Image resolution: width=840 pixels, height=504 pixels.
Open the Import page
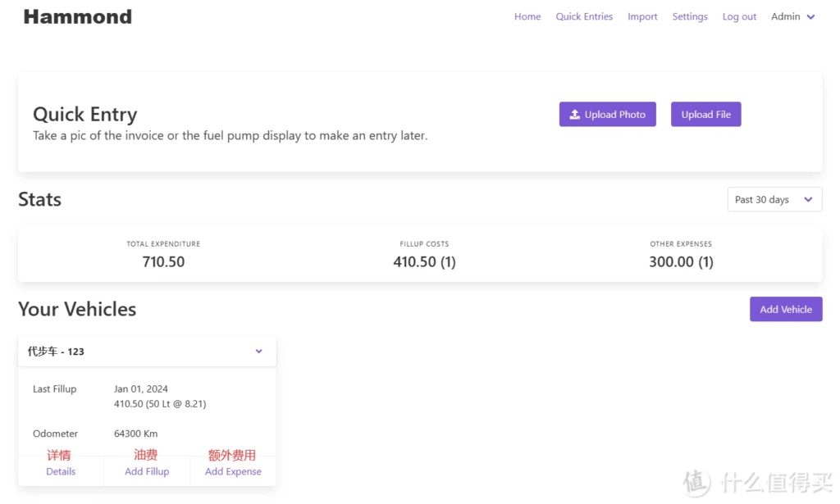(642, 16)
